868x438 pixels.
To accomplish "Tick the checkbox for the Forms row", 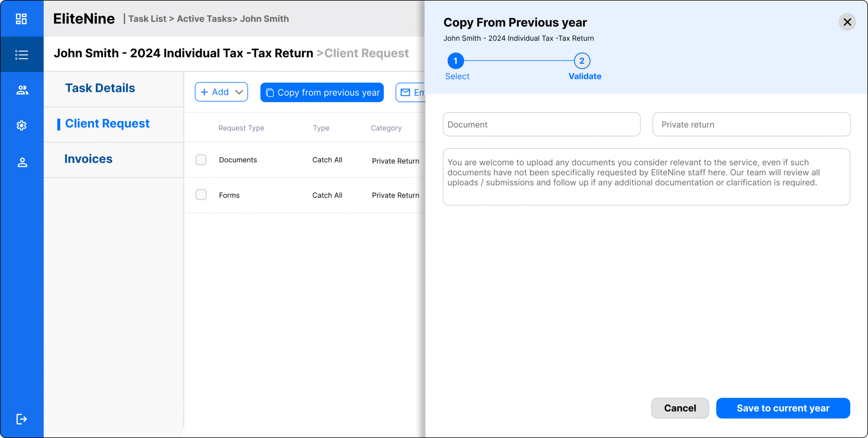I will tap(201, 195).
